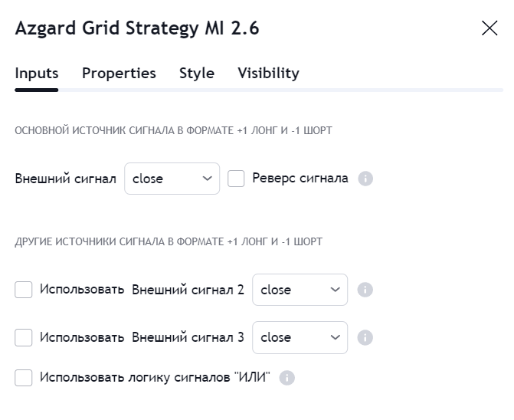
Task: Click the Azgard Grid Strategy MI 2.6 title
Action: click(137, 29)
